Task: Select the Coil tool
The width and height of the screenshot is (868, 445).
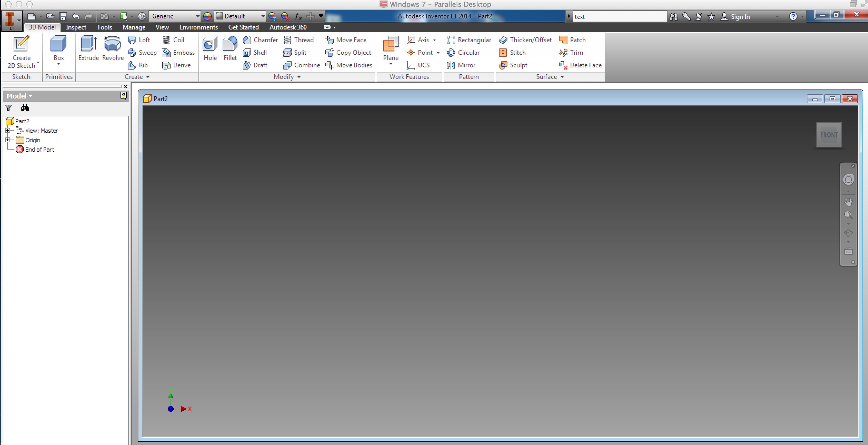Action: [x=173, y=40]
